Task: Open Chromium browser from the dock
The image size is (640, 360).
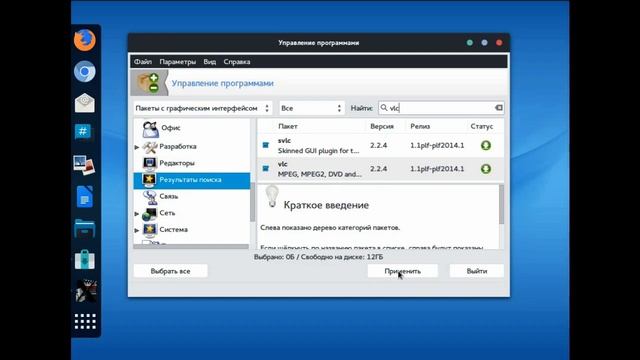Action: click(85, 71)
